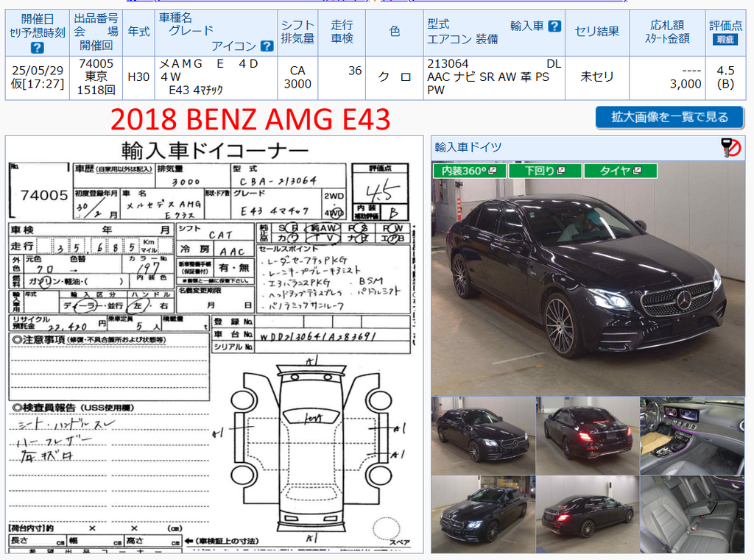This screenshot has width=754, height=560.
Task: Open the タイヤ tire view
Action: coord(620,171)
